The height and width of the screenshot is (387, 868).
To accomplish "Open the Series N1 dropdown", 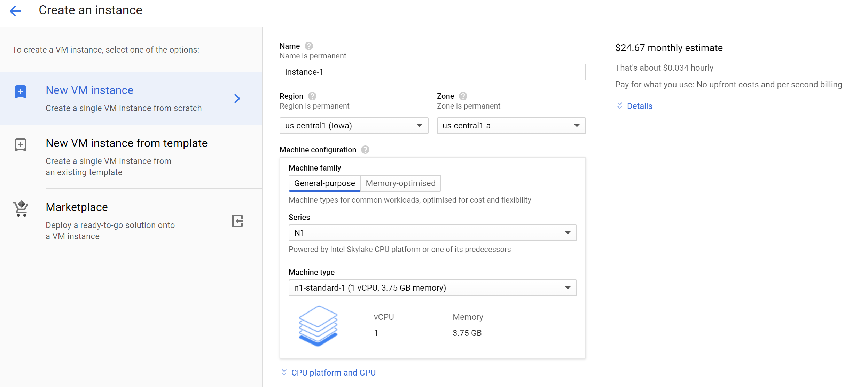I will [432, 233].
